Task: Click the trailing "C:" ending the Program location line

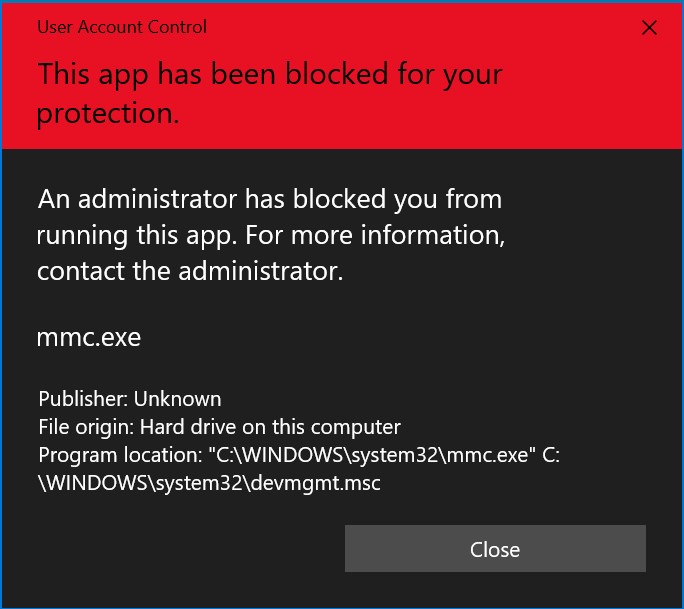Action: (x=551, y=455)
